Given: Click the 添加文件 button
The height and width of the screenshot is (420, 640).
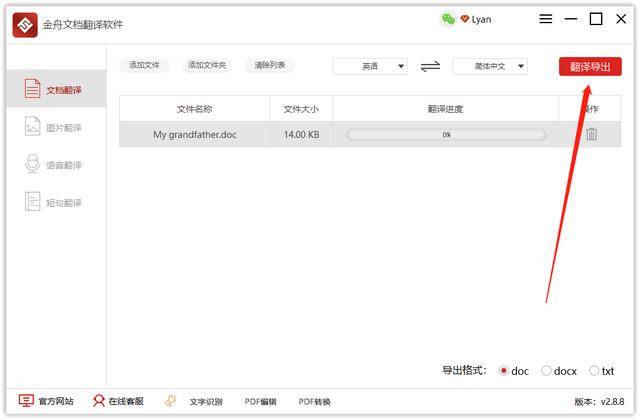Looking at the screenshot, I should point(144,65).
